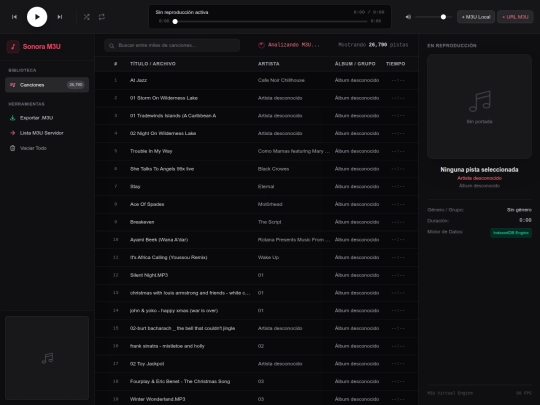Image resolution: width=540 pixels, height=405 pixels.
Task: Select track She Talks To Angels
Action: tap(257, 169)
